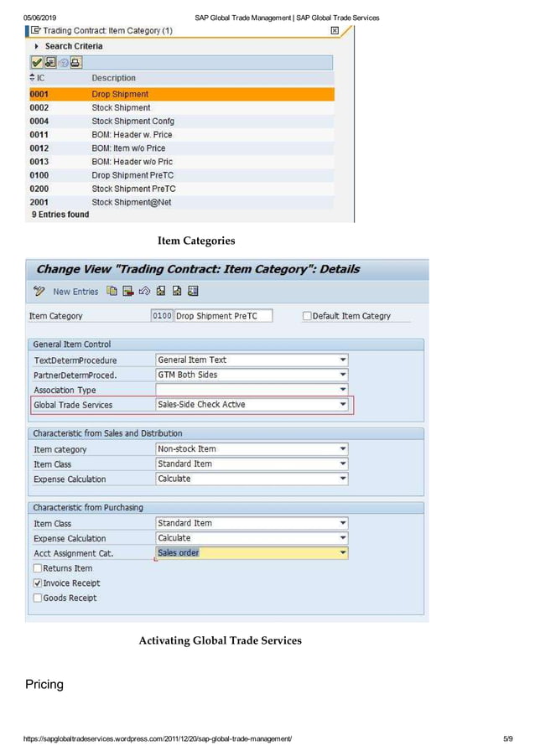Open Global Trade Services dropdown
The image size is (535, 756).
(342, 405)
